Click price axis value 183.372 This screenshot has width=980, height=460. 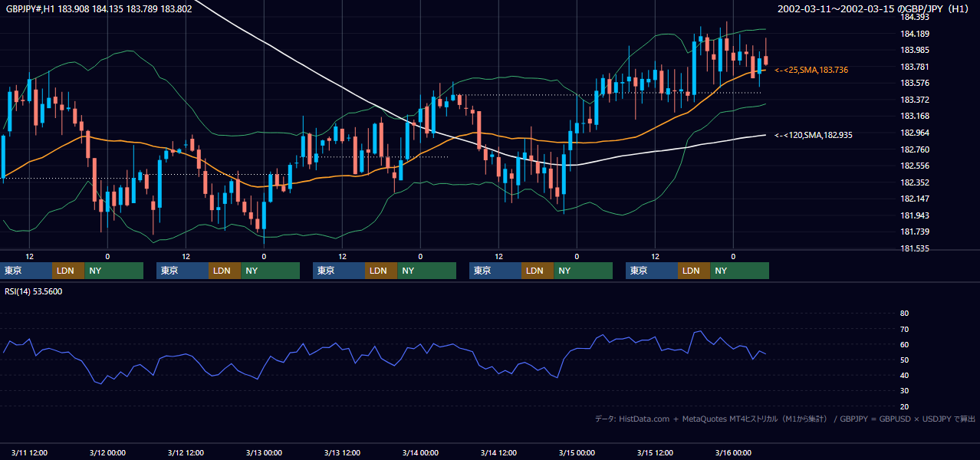(916, 100)
